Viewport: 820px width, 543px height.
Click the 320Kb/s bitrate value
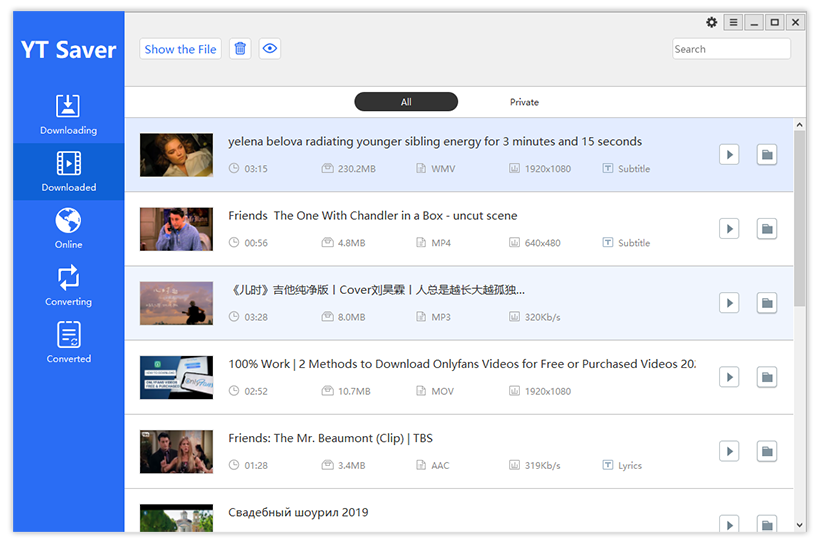click(x=542, y=318)
